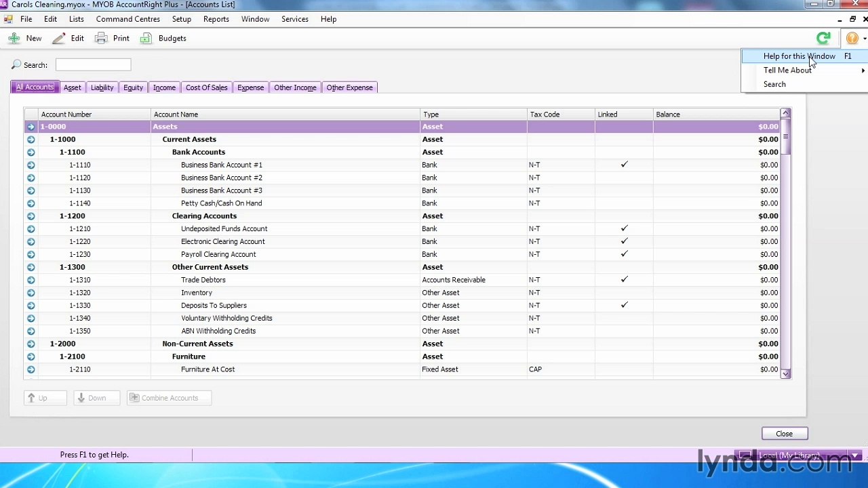Open the Local (My Library) dropdown arrow
Screen dimensions: 868x488
pyautogui.click(x=855, y=455)
